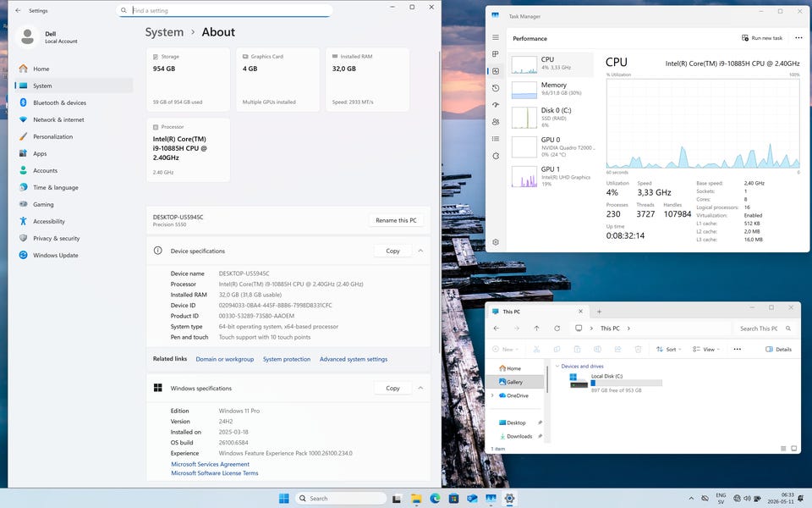
Task: Go up one level in File Explorer
Action: coord(536,329)
